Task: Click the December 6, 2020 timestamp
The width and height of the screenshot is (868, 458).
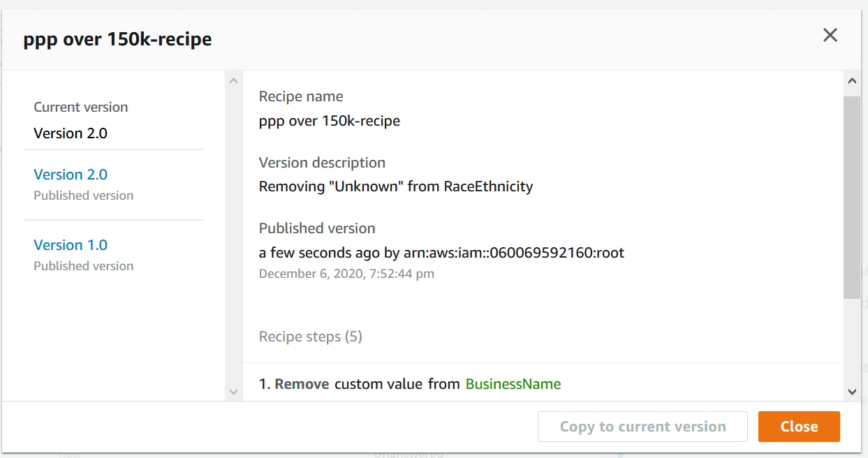Action: (346, 274)
